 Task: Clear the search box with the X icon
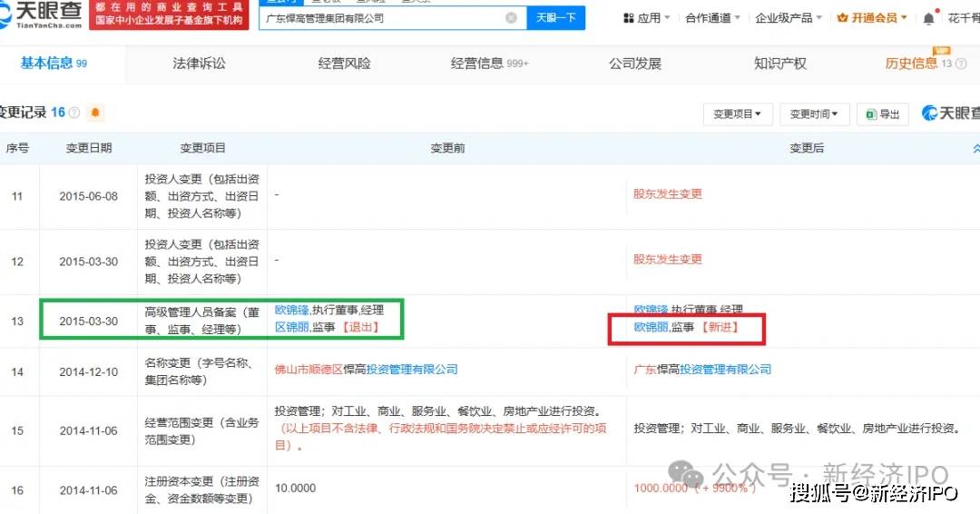coord(511,17)
